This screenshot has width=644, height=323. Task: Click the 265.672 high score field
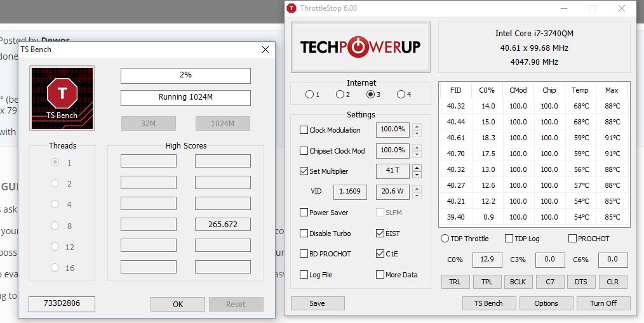click(x=223, y=225)
